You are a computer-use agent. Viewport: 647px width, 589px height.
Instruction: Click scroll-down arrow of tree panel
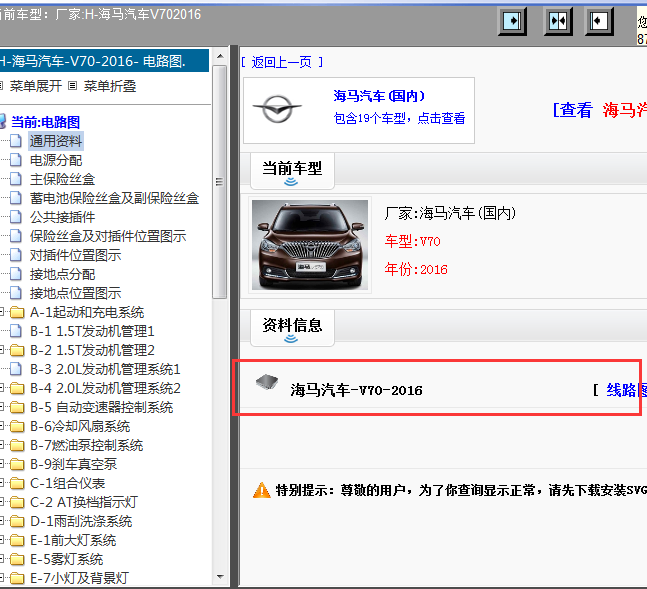[x=220, y=577]
